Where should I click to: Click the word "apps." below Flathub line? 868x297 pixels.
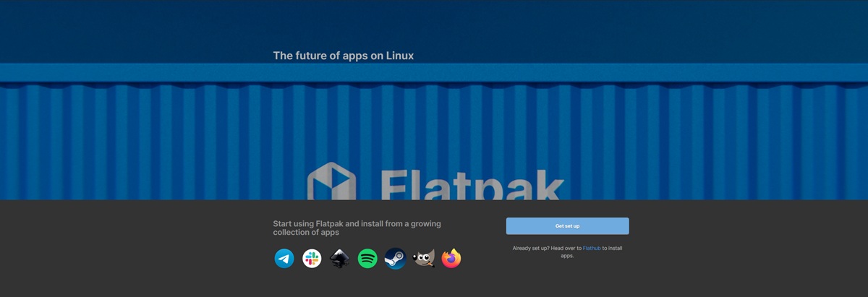click(x=567, y=256)
